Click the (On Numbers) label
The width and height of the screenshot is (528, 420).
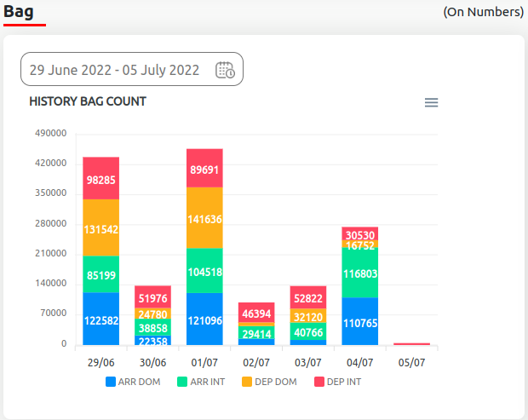(x=483, y=12)
